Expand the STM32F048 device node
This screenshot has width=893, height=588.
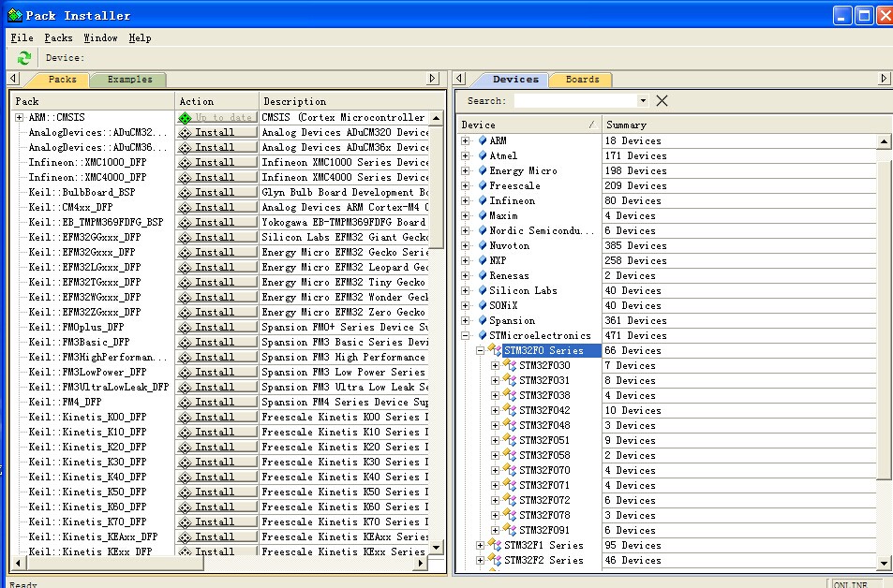click(495, 425)
